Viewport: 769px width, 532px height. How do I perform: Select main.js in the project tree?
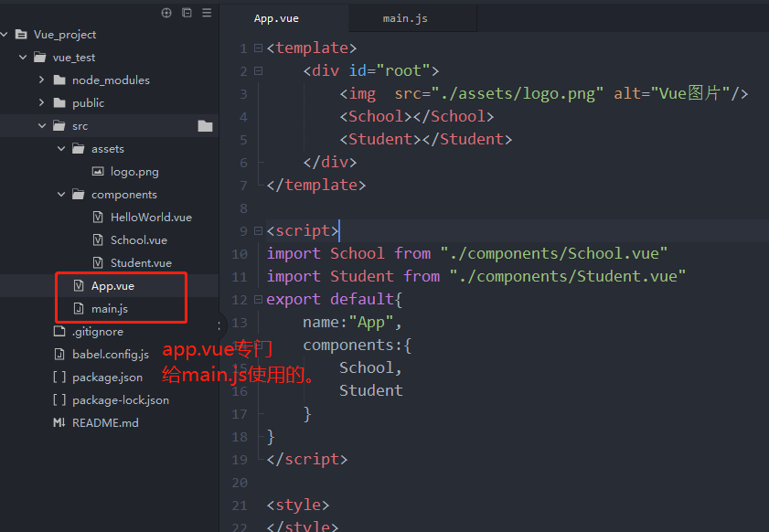click(x=110, y=309)
